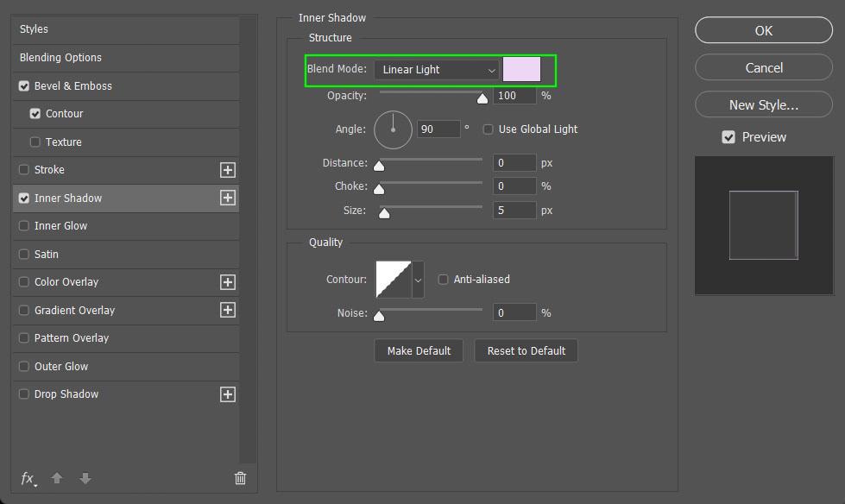Open the fx effects menu icon

click(28, 478)
